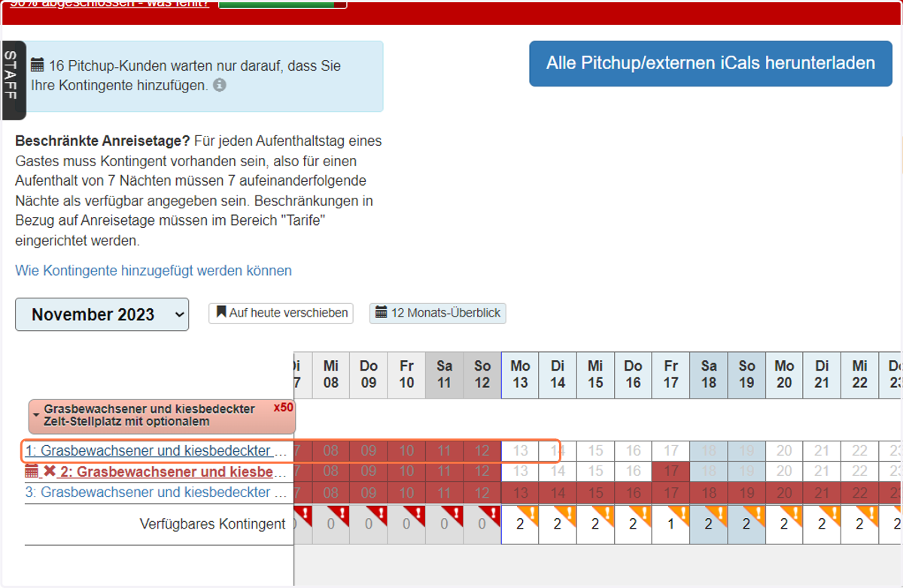Click red warning flag under So 12

tap(493, 514)
